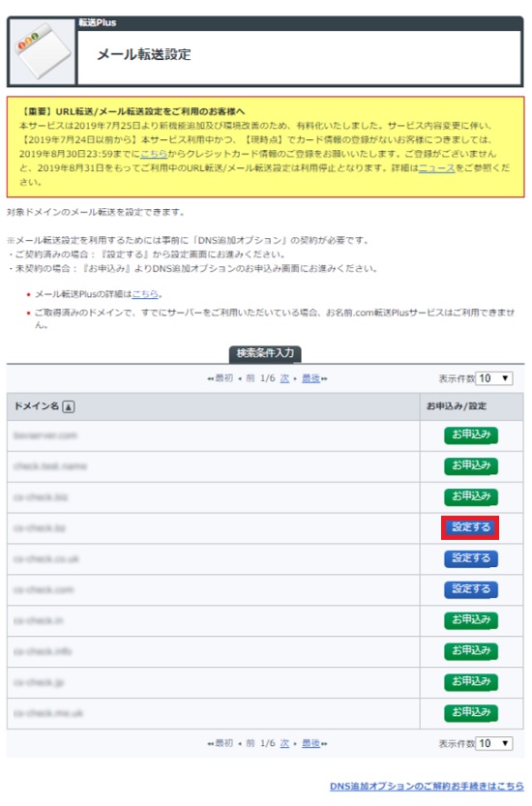Image resolution: width=532 pixels, height=806 pixels.
Task: Select the cs-check.info domain name cell
Action: [214, 651]
